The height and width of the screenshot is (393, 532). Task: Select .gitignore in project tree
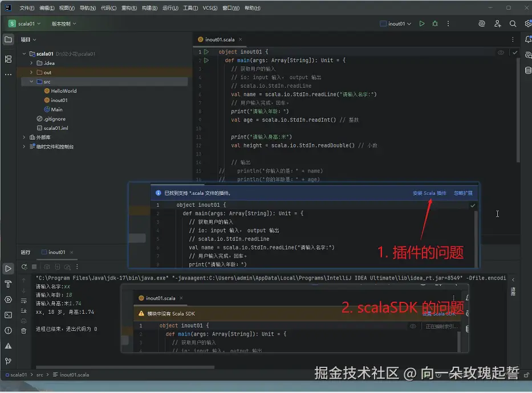(51, 119)
